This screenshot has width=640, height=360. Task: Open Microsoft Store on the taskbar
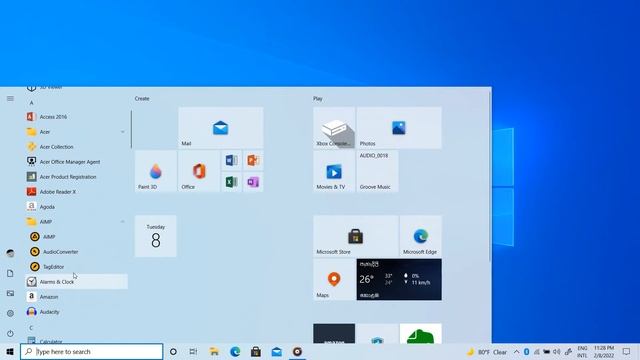(256, 351)
